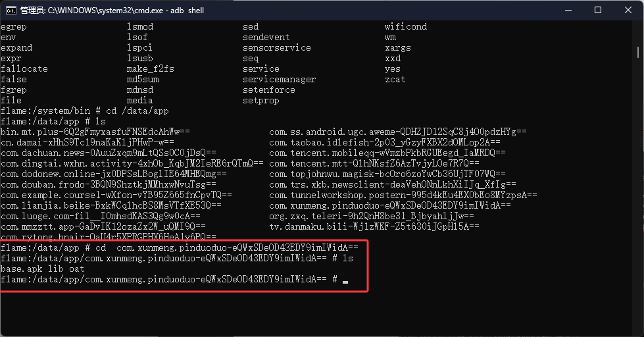The height and width of the screenshot is (337, 644).
Task: Click 'lsof' in the command list
Action: pyautogui.click(x=137, y=37)
